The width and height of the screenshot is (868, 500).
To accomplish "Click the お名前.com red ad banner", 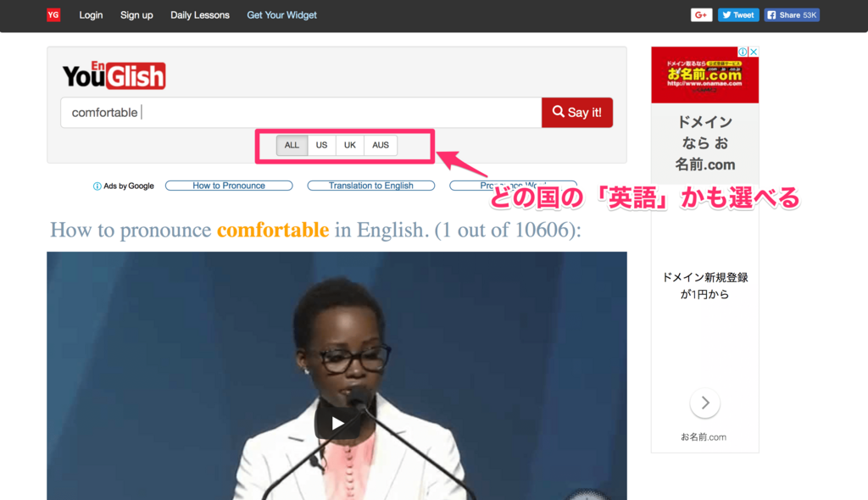I will pos(704,75).
